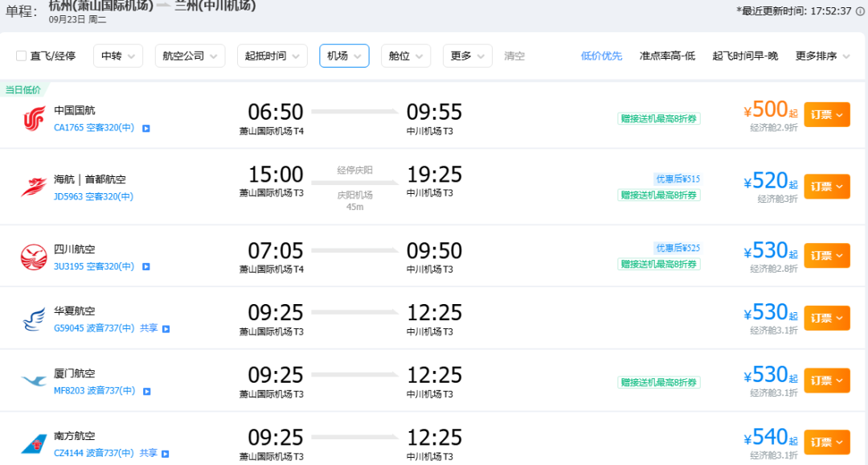This screenshot has height=465, width=868.
Task: Open the 航空公司 filter dropdown
Action: point(190,56)
